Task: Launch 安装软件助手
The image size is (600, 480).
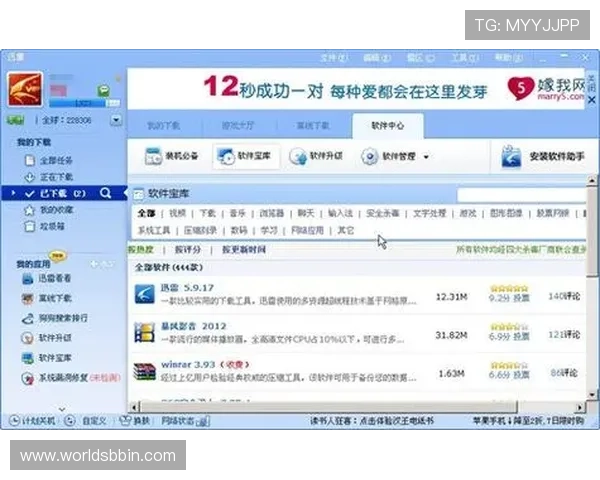Action: tap(543, 156)
